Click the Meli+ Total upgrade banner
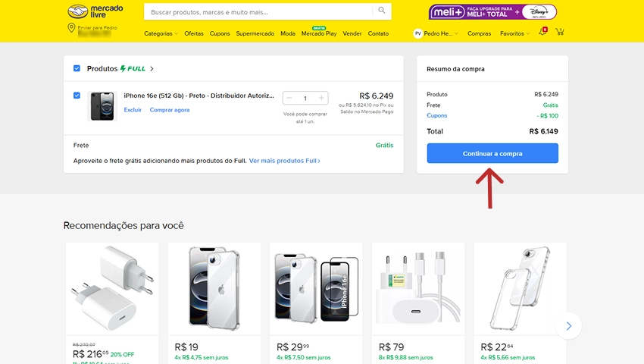 [x=493, y=12]
